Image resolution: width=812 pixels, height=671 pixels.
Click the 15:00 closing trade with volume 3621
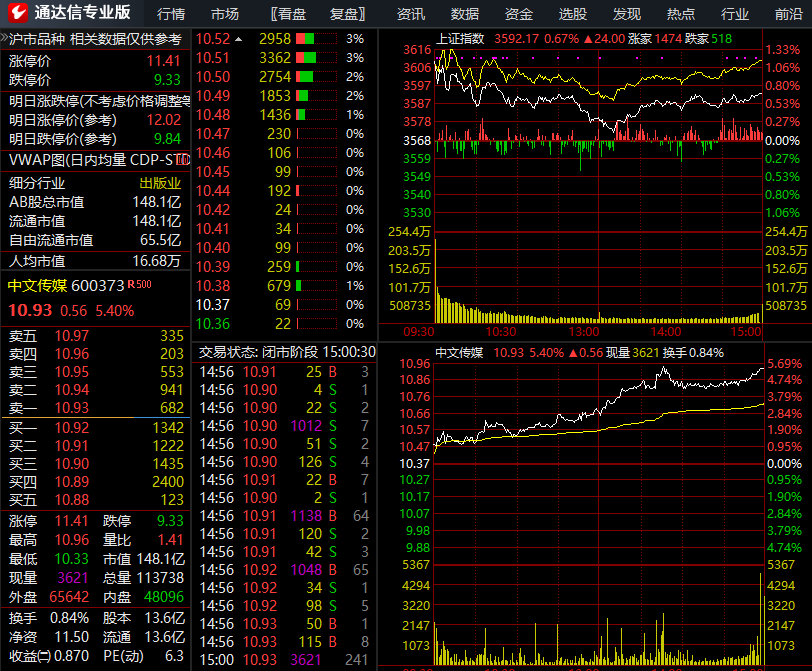pyautogui.click(x=284, y=660)
